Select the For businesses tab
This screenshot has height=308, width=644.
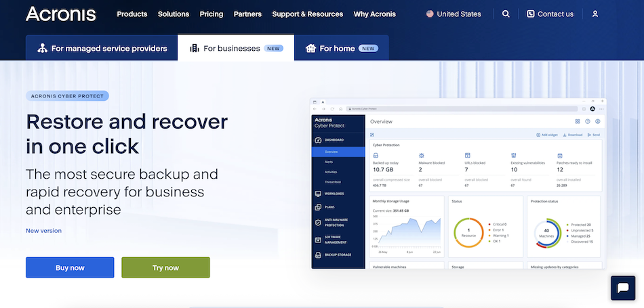point(236,48)
